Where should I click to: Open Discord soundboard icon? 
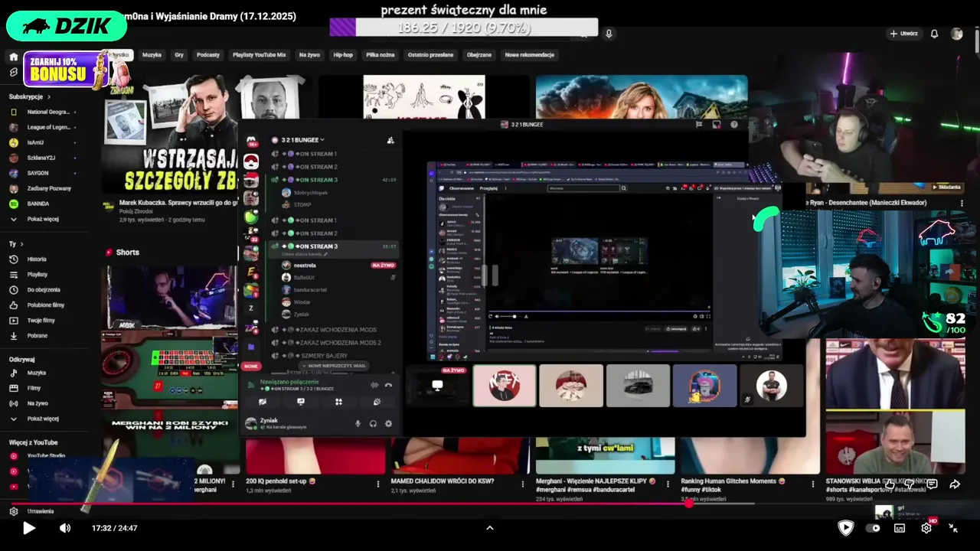click(x=377, y=402)
